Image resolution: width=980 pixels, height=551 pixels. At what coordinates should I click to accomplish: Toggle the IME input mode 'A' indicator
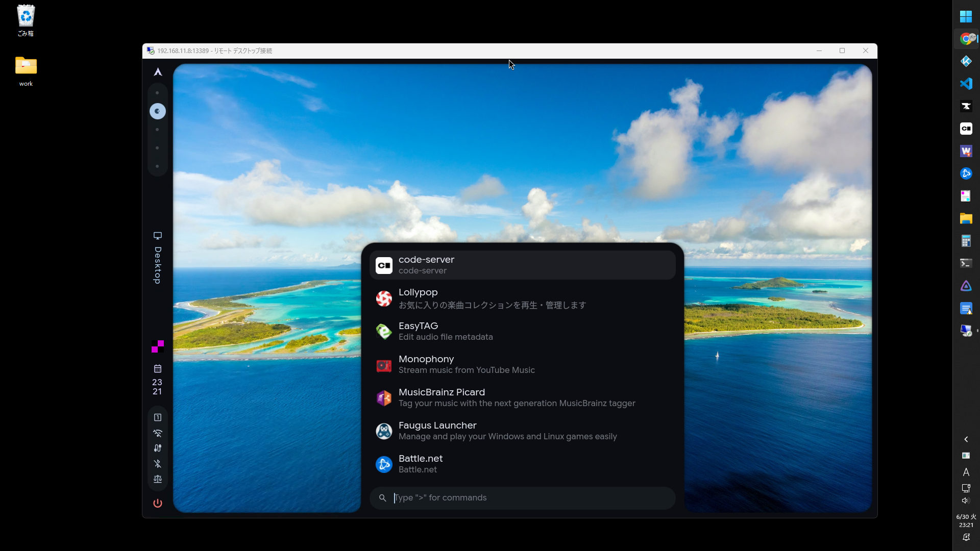[x=966, y=472]
